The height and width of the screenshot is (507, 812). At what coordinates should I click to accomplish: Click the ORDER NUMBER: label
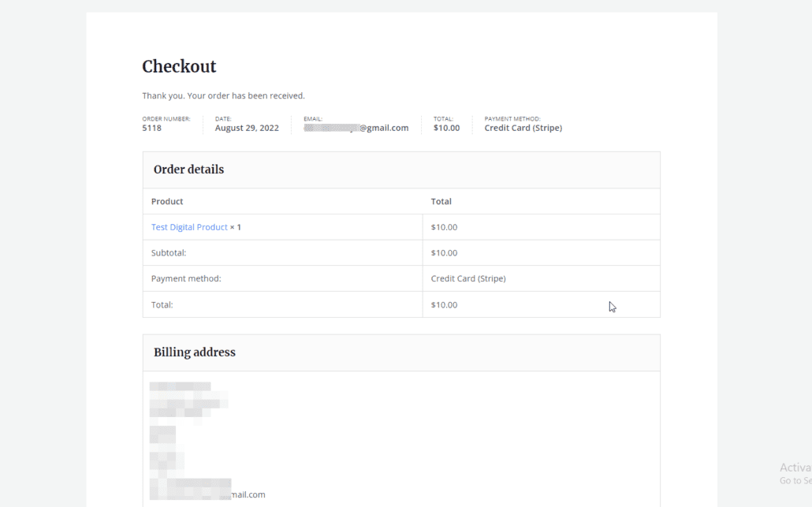tap(166, 118)
